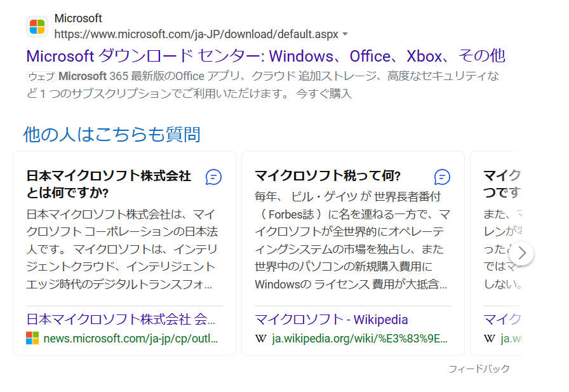Click news.microsoft.com/ja-jp/cp/outl... URL
The height and width of the screenshot is (392, 569).
pyautogui.click(x=131, y=338)
